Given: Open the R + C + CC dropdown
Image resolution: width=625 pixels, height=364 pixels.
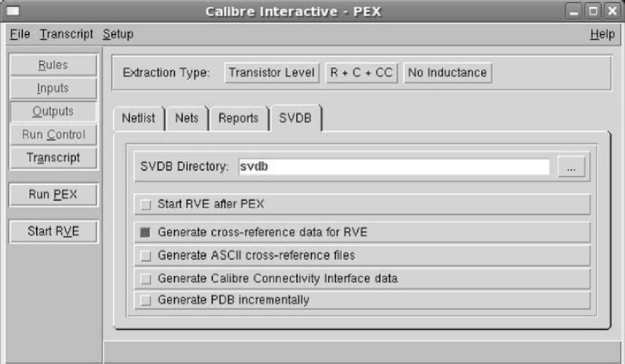Looking at the screenshot, I should [362, 73].
